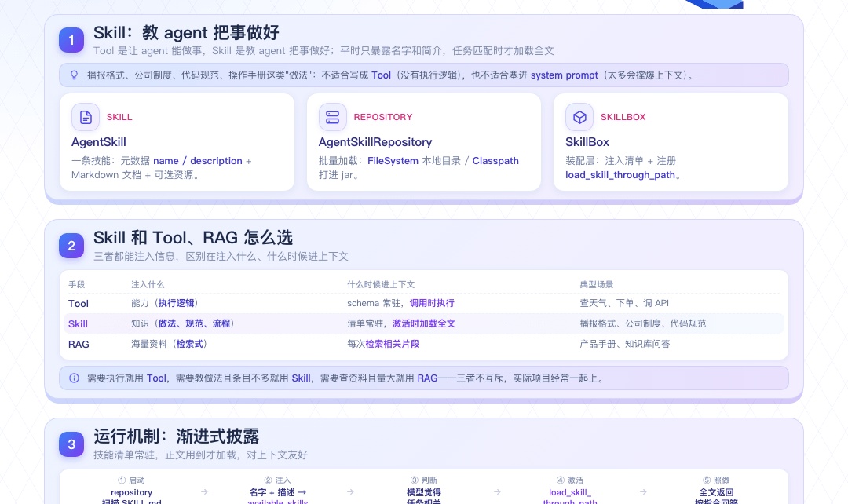This screenshot has width=848, height=504.
Task: Open the SkillBox card
Action: click(x=671, y=142)
